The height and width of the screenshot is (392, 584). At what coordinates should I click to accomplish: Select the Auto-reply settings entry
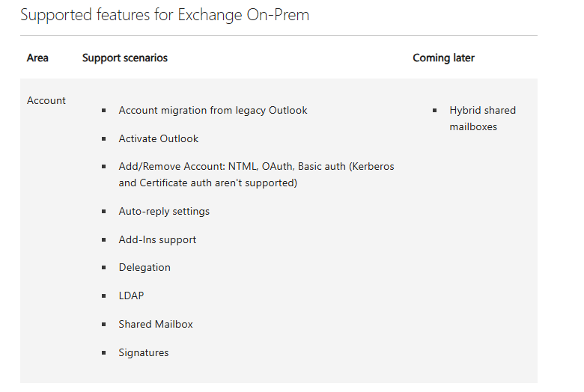[164, 211]
